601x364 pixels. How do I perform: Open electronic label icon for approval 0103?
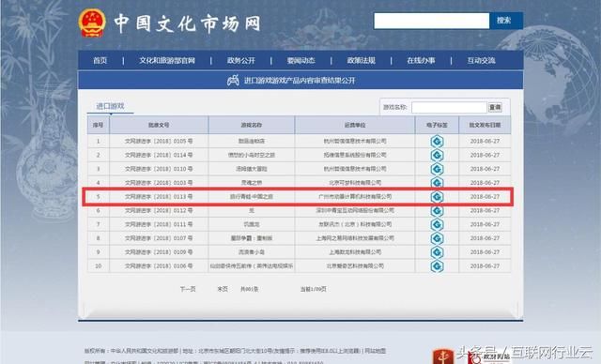tap(437, 182)
